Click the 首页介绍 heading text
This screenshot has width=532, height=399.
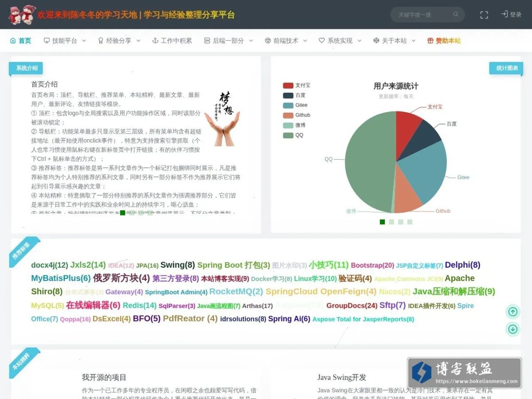(x=44, y=84)
